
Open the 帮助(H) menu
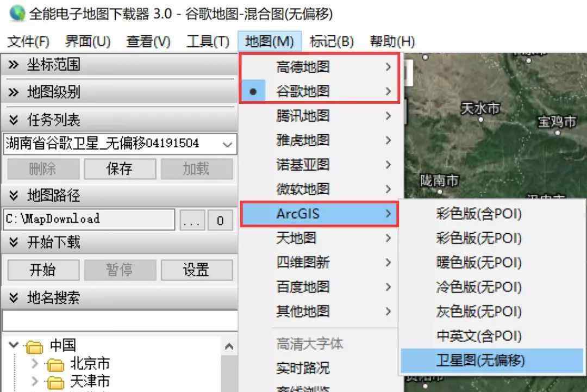[x=392, y=41]
